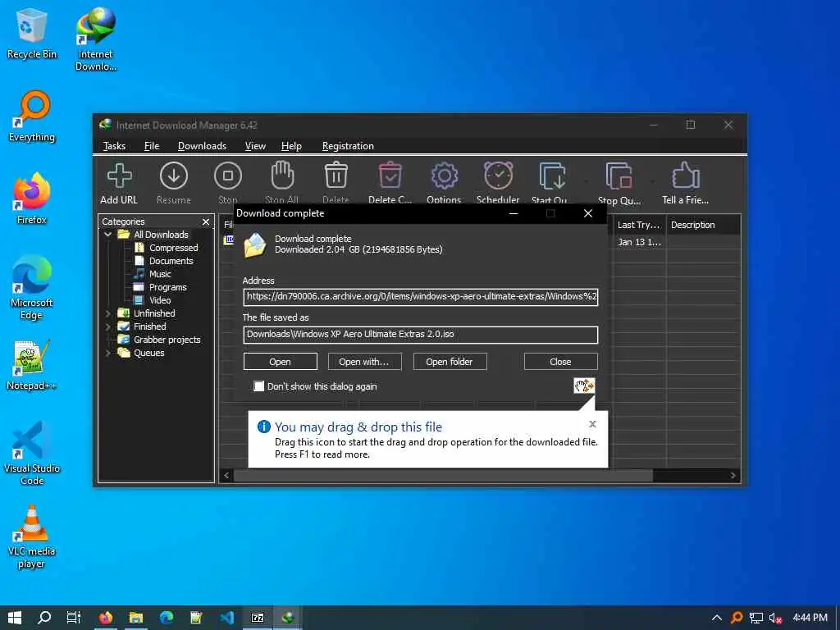Select the Everything desktop shortcut
The image size is (840, 630).
tap(32, 116)
